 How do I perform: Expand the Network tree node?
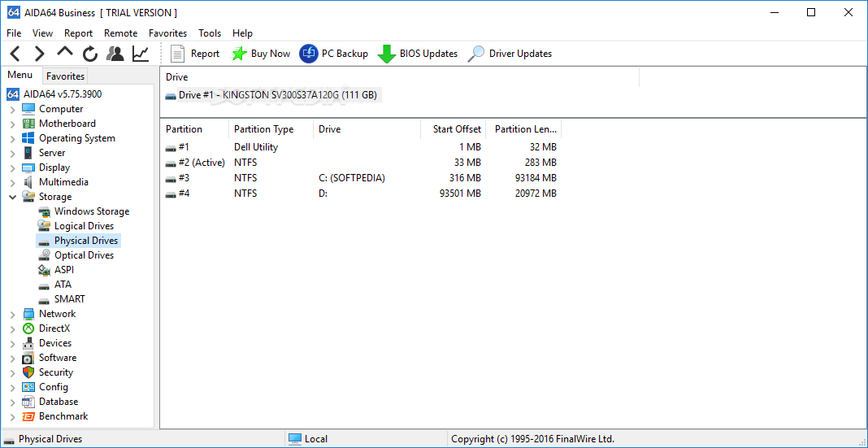point(13,315)
